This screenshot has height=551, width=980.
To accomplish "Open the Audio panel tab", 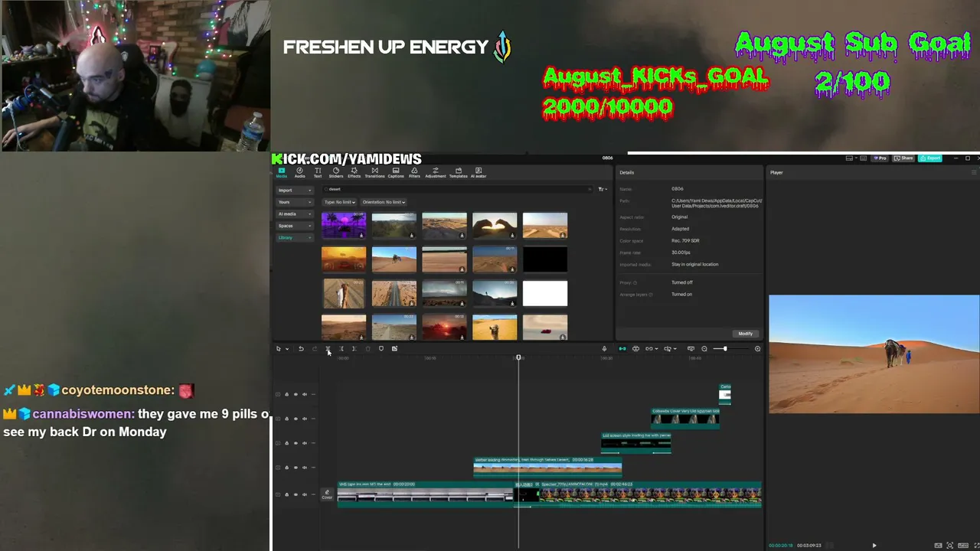I will (299, 173).
